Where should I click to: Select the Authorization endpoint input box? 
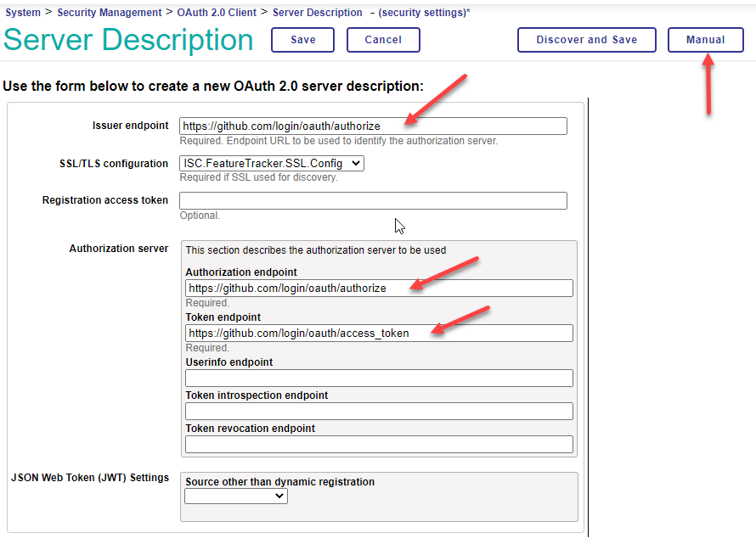pyautogui.click(x=379, y=289)
